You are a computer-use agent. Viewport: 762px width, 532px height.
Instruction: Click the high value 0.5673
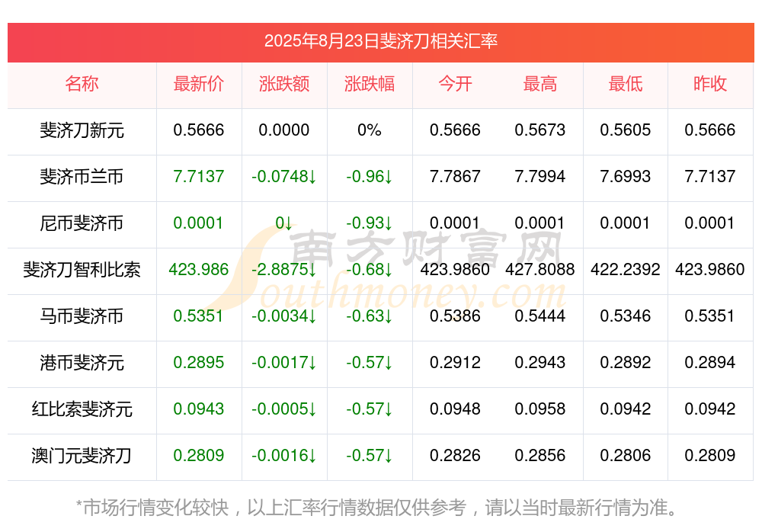pyautogui.click(x=540, y=130)
